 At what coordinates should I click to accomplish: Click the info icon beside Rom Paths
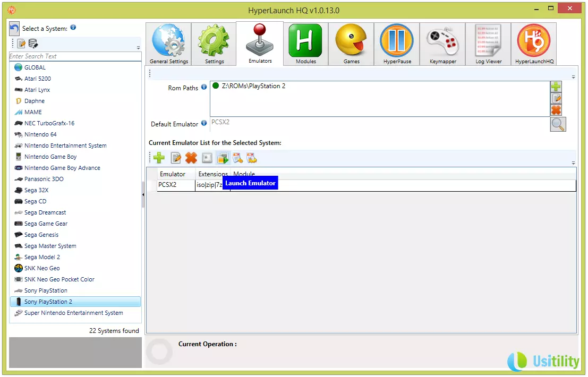204,87
